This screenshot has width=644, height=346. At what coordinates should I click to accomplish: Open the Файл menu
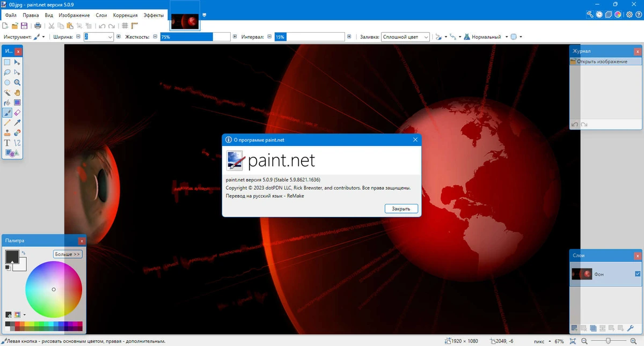[x=11, y=16]
